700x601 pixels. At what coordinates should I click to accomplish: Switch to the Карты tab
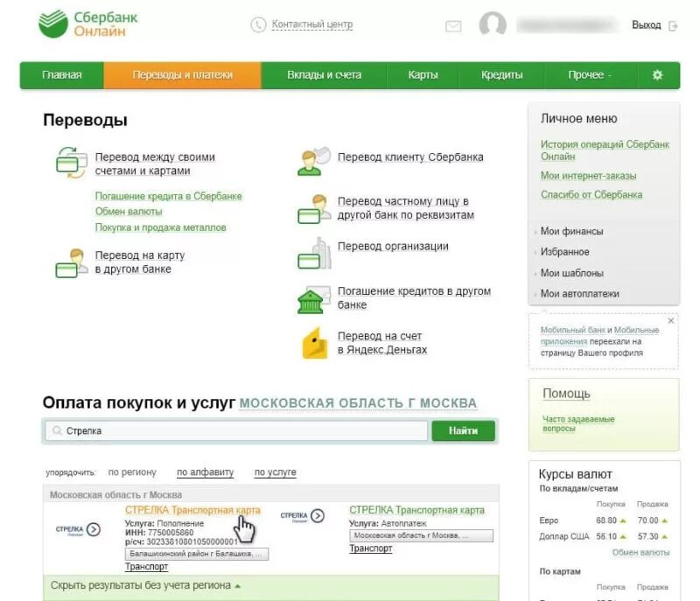coord(423,75)
